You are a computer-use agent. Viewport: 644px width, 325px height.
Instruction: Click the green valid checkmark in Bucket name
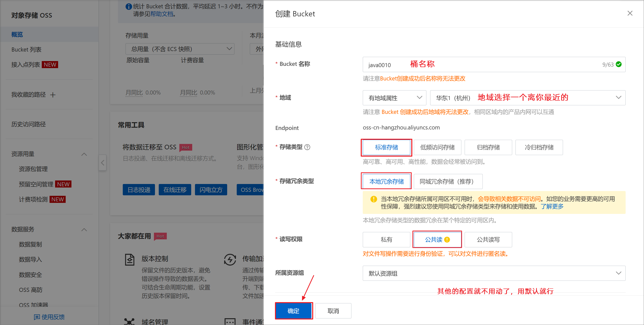coord(619,64)
